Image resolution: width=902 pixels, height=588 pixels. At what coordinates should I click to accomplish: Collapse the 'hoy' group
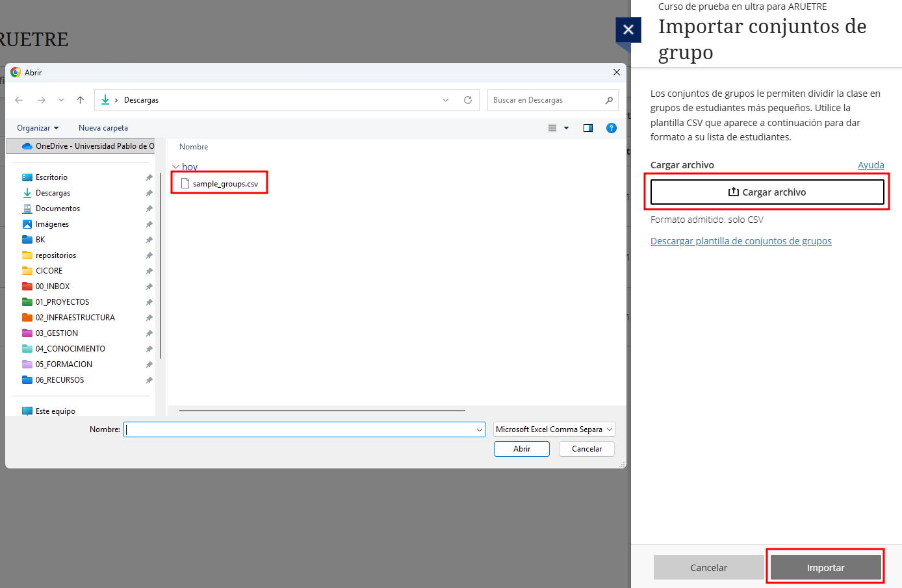tap(175, 167)
